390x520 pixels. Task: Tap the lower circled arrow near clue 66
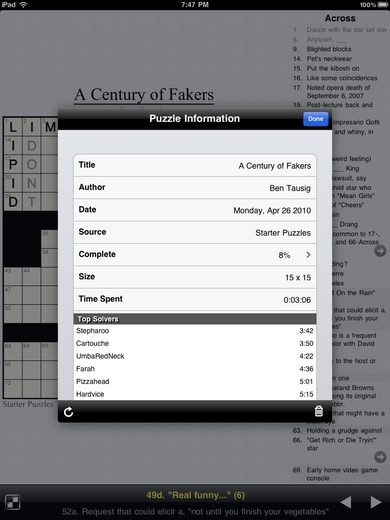point(380,457)
